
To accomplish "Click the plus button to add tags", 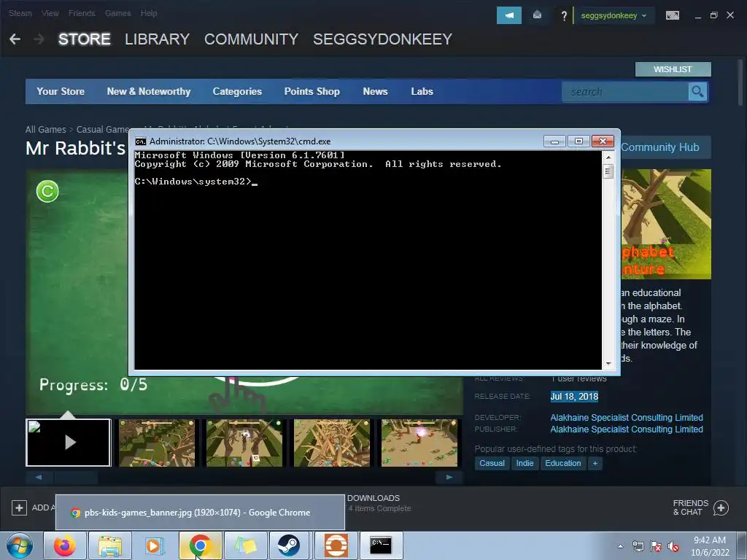I will tap(595, 463).
